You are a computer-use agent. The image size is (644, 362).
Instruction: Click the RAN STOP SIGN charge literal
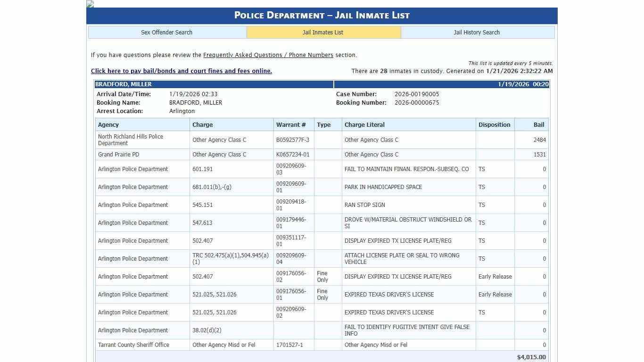click(364, 205)
